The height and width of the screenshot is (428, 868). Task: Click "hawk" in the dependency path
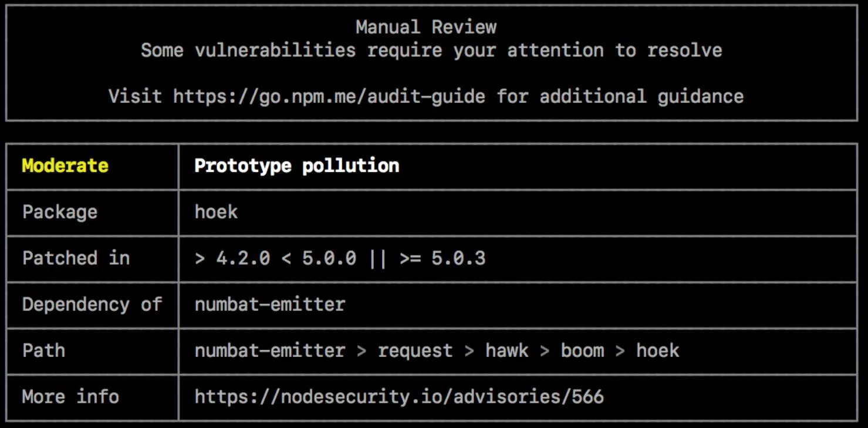coord(507,351)
